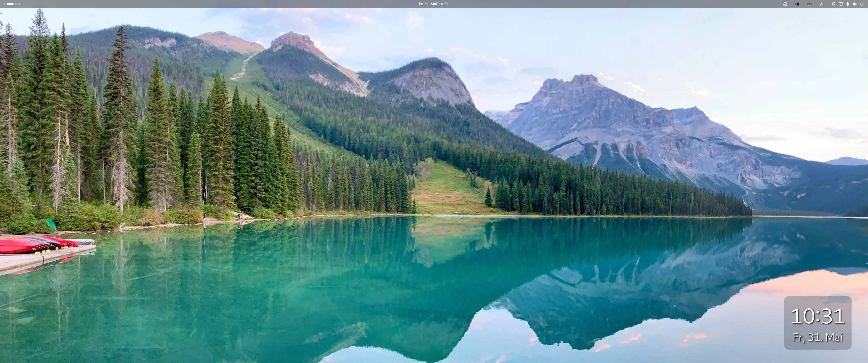Screen dimensions: 868x363
Task: Click the Bluetooth status icon
Action: tap(848, 4)
